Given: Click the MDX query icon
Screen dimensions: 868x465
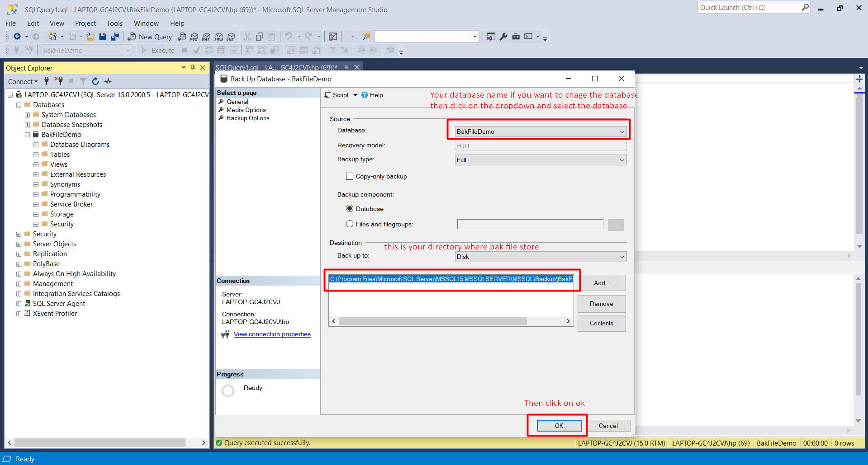Looking at the screenshot, I should point(194,37).
